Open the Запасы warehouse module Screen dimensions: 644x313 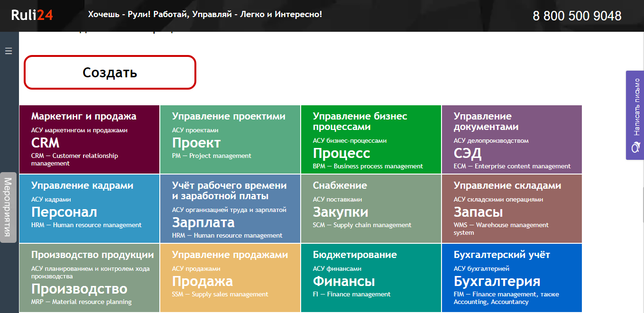point(512,209)
